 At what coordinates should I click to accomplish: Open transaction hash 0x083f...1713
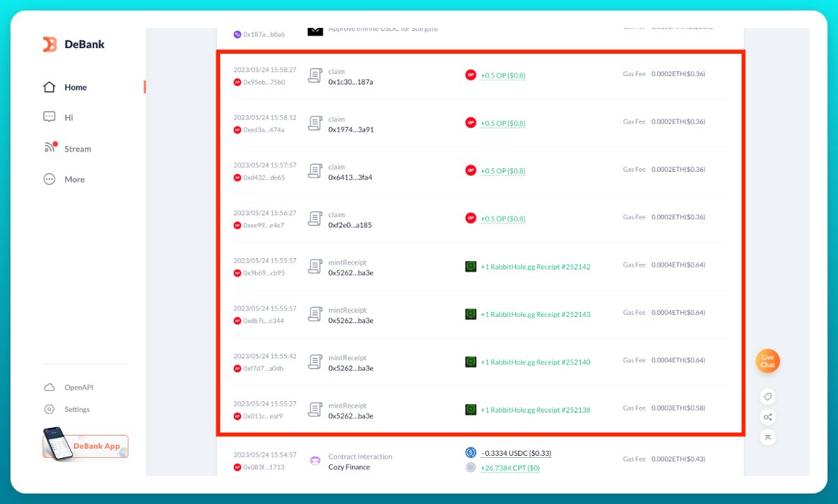point(264,467)
